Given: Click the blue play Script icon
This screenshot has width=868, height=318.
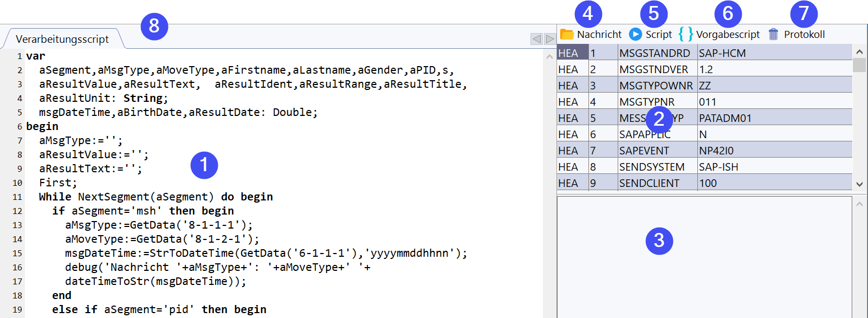Looking at the screenshot, I should click(635, 34).
